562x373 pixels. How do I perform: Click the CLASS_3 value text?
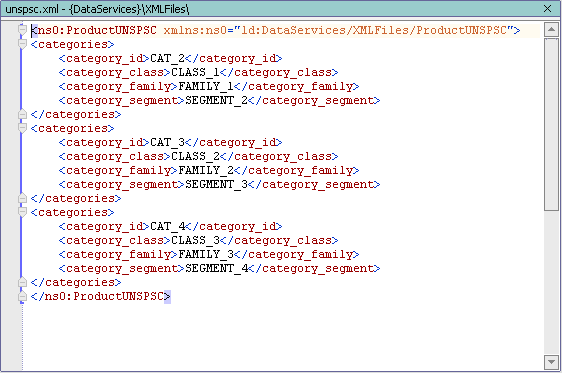[x=195, y=240]
